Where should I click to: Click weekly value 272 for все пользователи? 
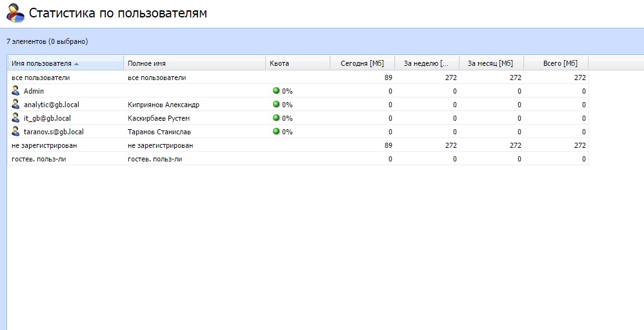[451, 77]
